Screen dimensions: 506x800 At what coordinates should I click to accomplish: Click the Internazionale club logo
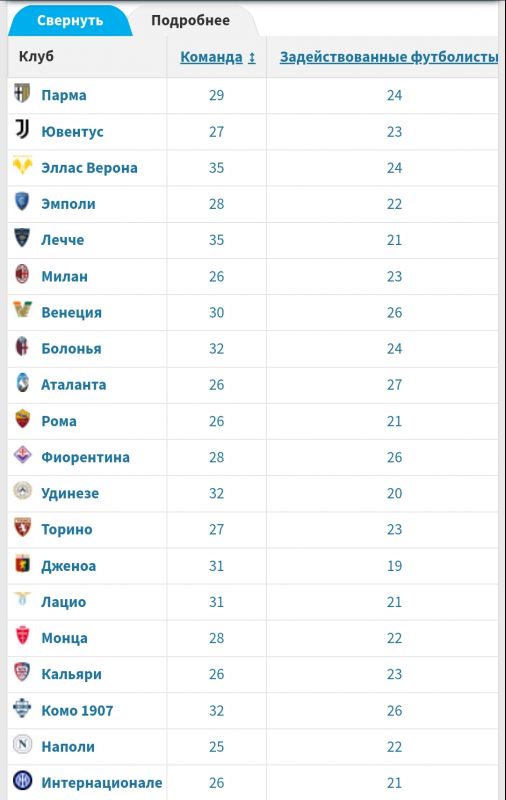coord(22,781)
